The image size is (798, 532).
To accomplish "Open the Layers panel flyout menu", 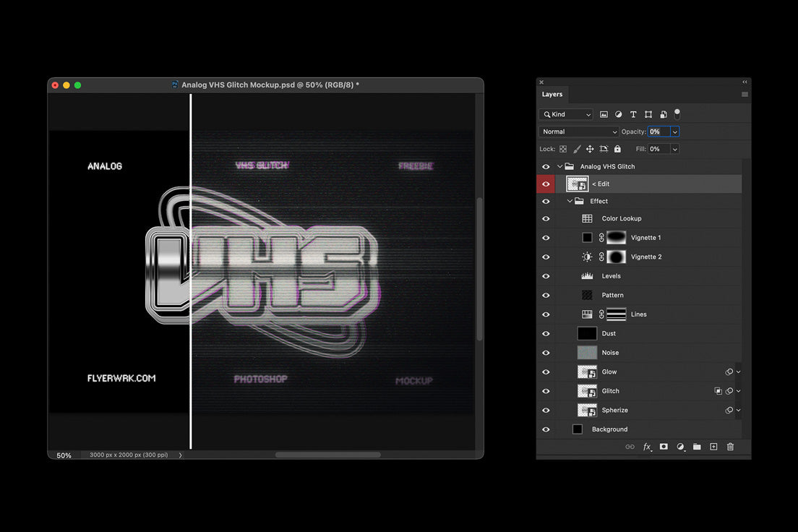I will pyautogui.click(x=745, y=94).
